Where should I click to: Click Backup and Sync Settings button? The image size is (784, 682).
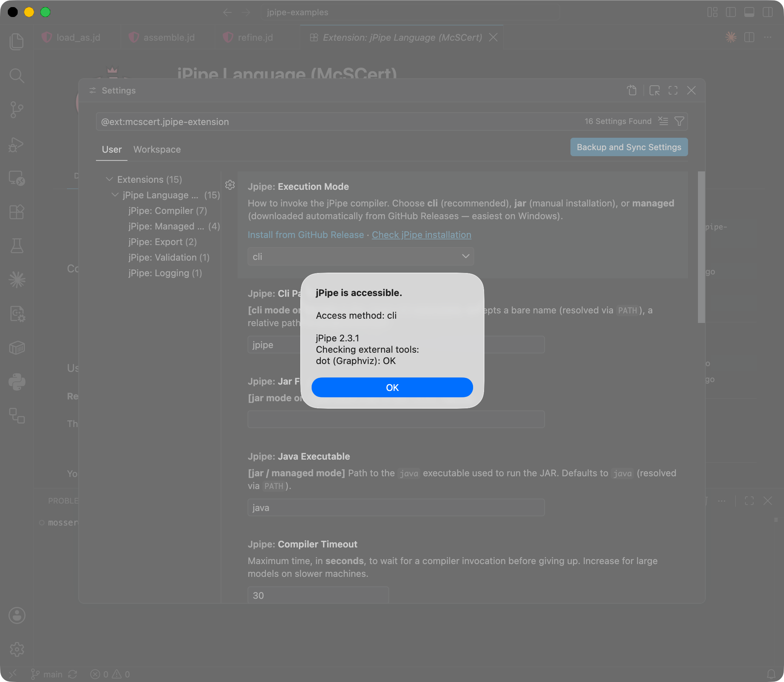pyautogui.click(x=629, y=147)
